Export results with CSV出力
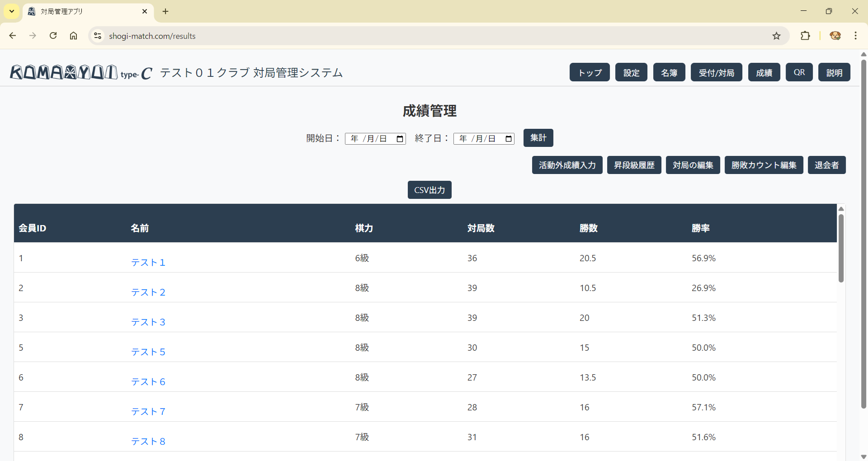This screenshot has height=461, width=868. pyautogui.click(x=429, y=190)
